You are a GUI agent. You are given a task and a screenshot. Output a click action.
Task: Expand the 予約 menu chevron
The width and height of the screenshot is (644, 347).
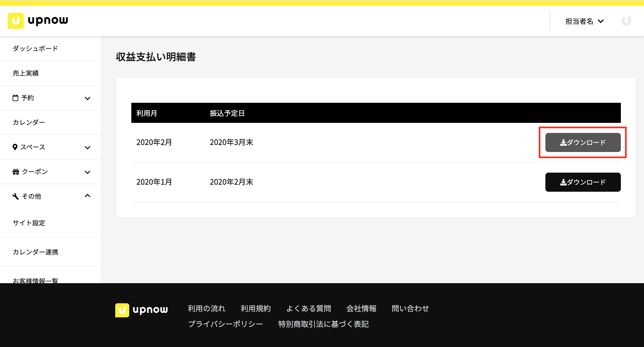point(88,98)
